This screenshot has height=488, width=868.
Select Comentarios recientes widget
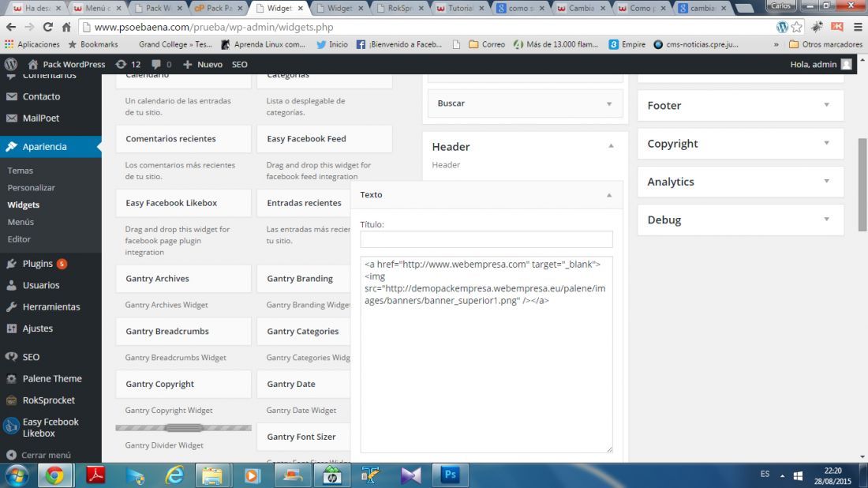click(183, 139)
